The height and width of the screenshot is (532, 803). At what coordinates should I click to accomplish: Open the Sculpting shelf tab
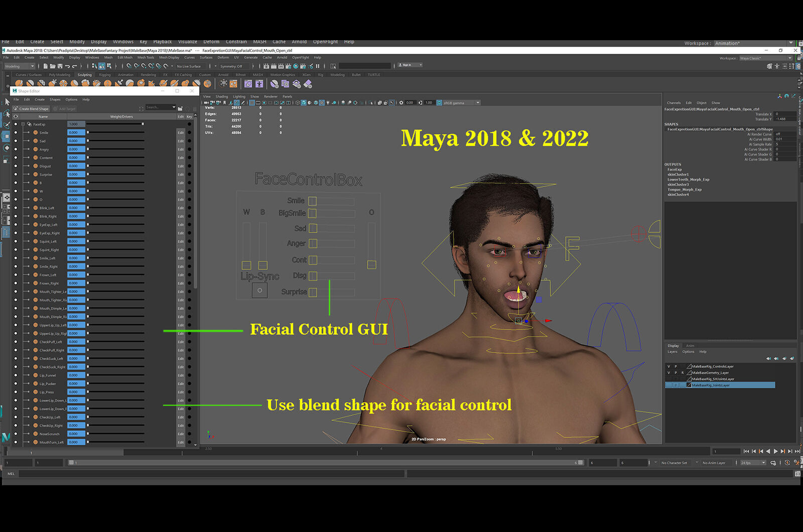[84, 75]
